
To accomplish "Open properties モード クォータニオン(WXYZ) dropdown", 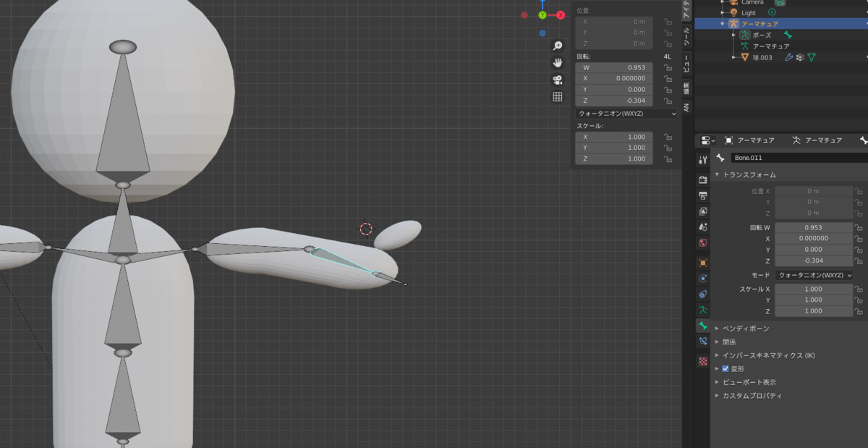I will (814, 276).
